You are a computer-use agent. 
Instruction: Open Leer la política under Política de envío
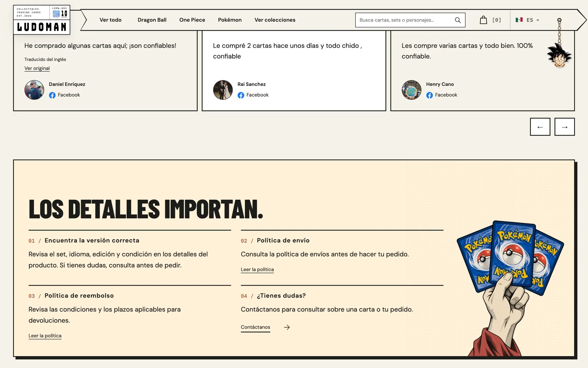coord(257,270)
